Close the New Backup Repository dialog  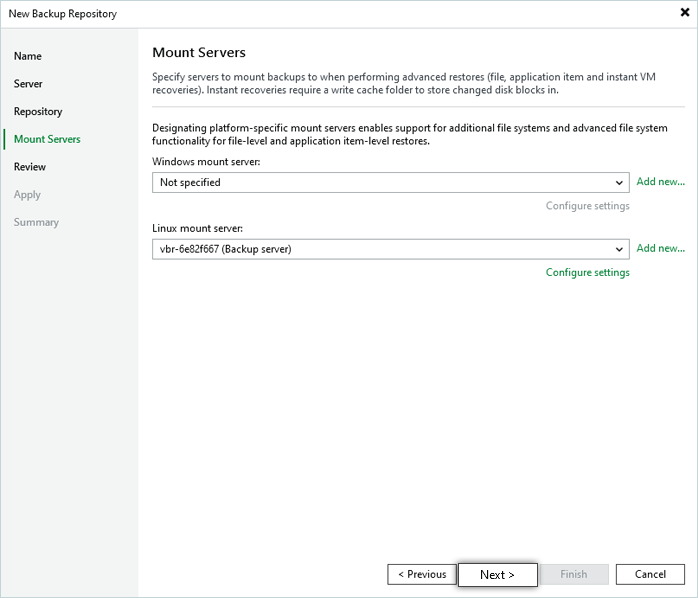[x=684, y=13]
